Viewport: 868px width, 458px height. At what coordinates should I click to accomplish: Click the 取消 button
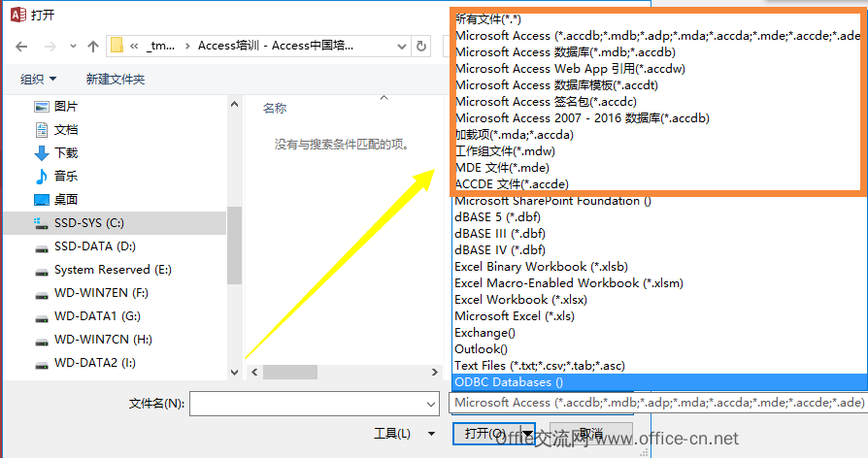point(591,434)
